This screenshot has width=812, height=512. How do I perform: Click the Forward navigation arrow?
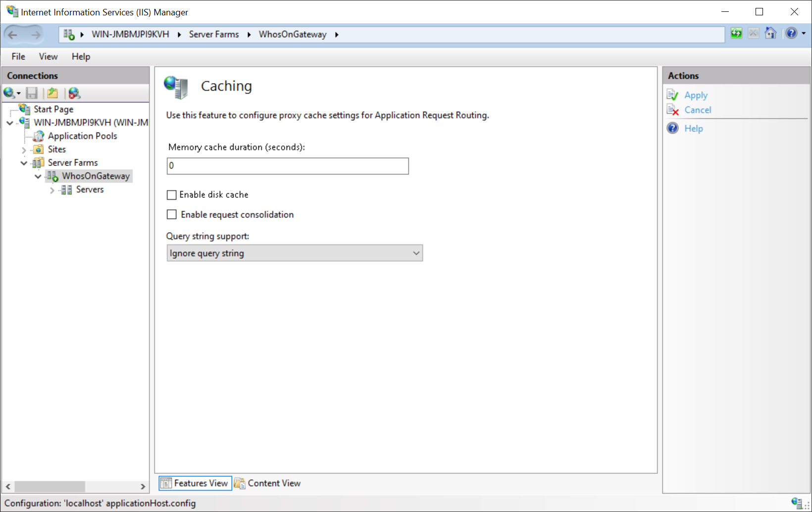pyautogui.click(x=36, y=35)
